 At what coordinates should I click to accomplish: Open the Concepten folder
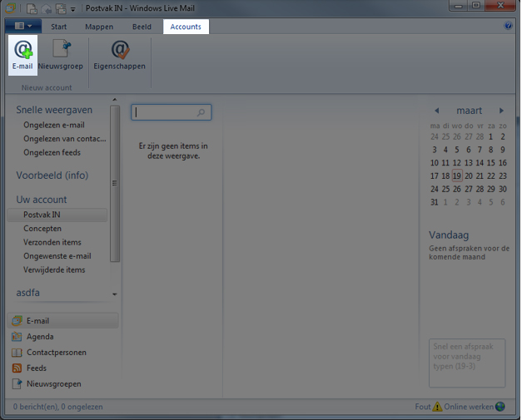(x=42, y=229)
